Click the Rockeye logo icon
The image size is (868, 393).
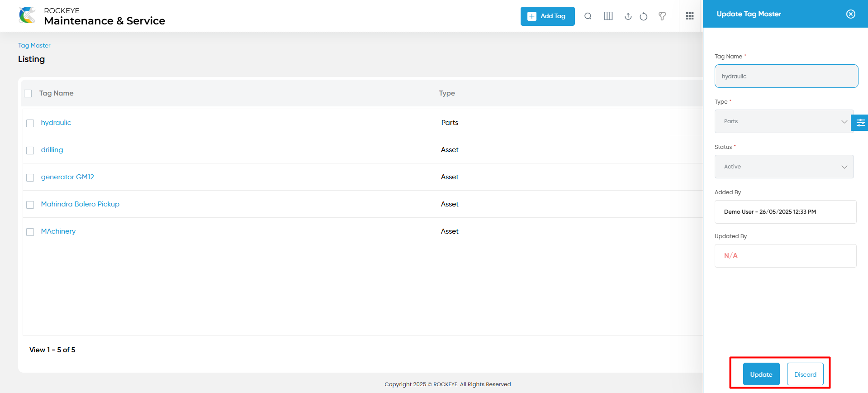tap(28, 15)
